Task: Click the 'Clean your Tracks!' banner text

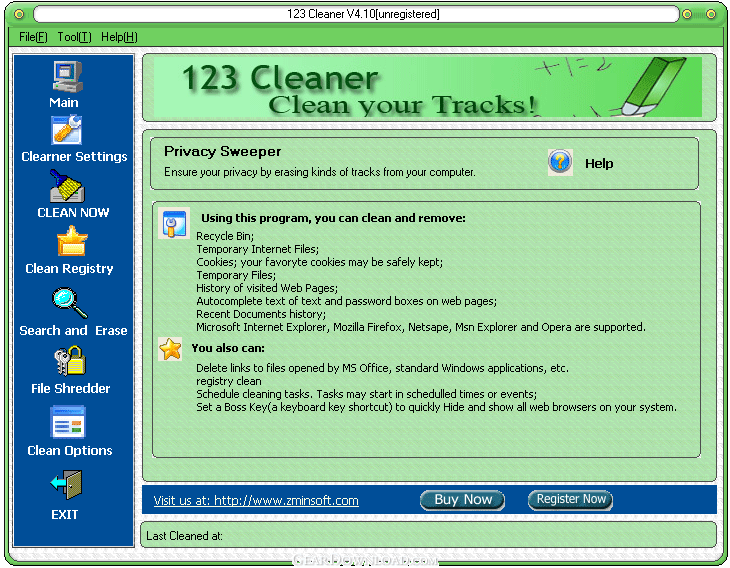Action: pos(402,105)
